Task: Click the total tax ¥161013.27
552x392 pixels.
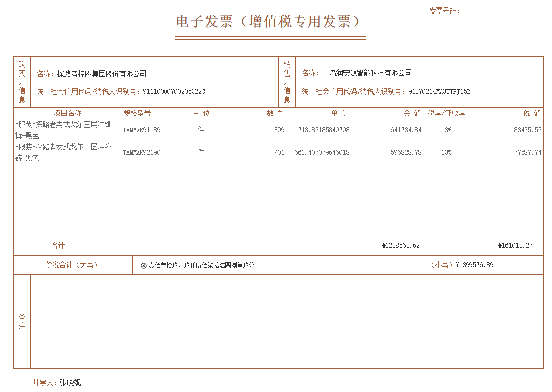Action: point(515,246)
